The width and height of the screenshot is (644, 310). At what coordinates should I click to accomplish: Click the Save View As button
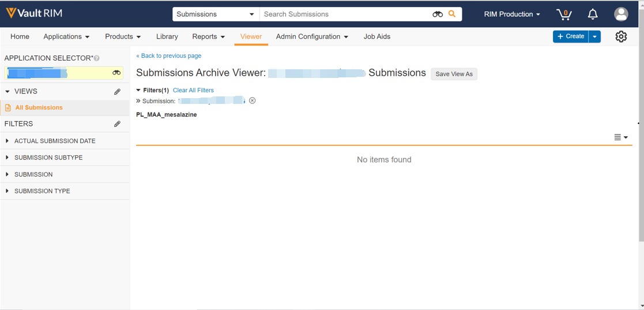pos(454,74)
